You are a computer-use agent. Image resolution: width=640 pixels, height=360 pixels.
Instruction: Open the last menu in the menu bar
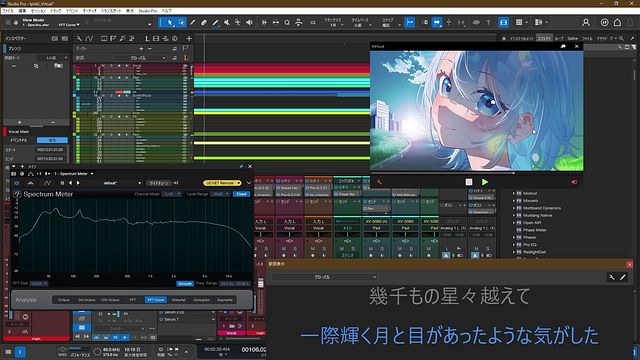point(167,11)
